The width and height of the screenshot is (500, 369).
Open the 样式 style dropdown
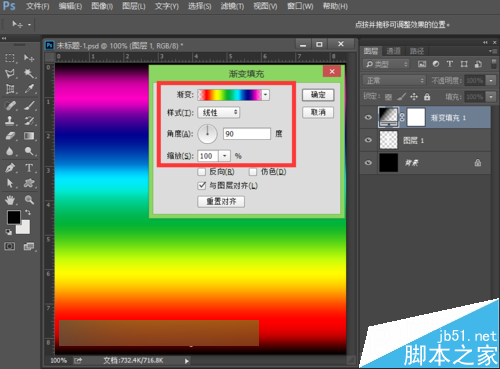pyautogui.click(x=219, y=113)
